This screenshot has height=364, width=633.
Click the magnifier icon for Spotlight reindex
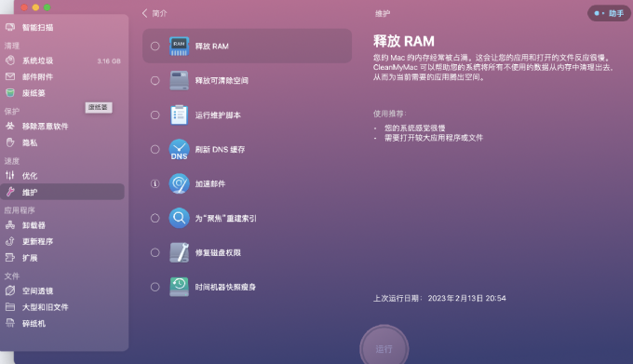pyautogui.click(x=179, y=218)
